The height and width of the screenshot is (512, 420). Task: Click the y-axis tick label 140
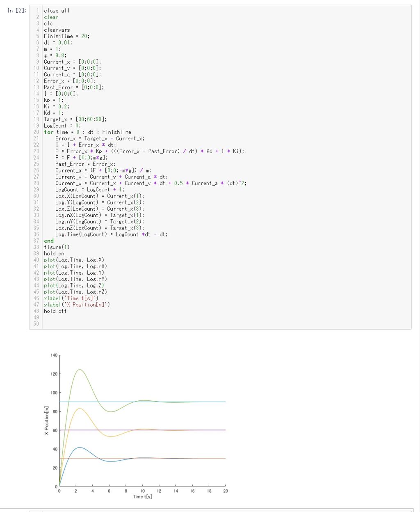(x=54, y=355)
